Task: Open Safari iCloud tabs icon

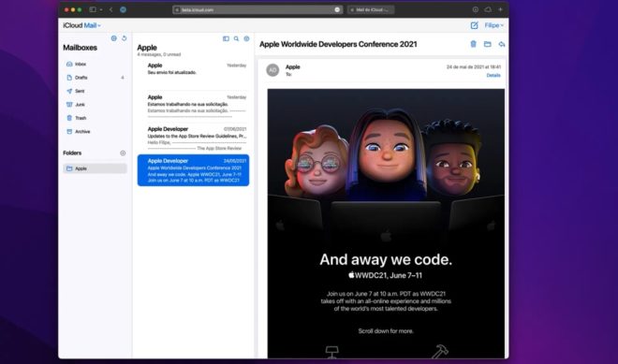Action: click(488, 9)
